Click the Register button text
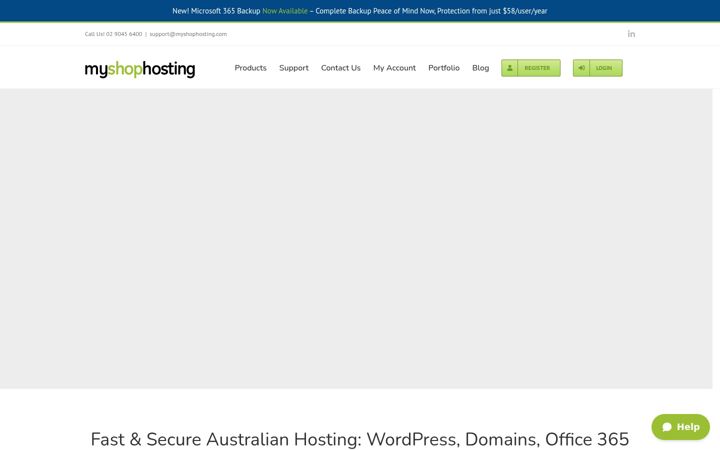The width and height of the screenshot is (720, 450). (x=537, y=68)
